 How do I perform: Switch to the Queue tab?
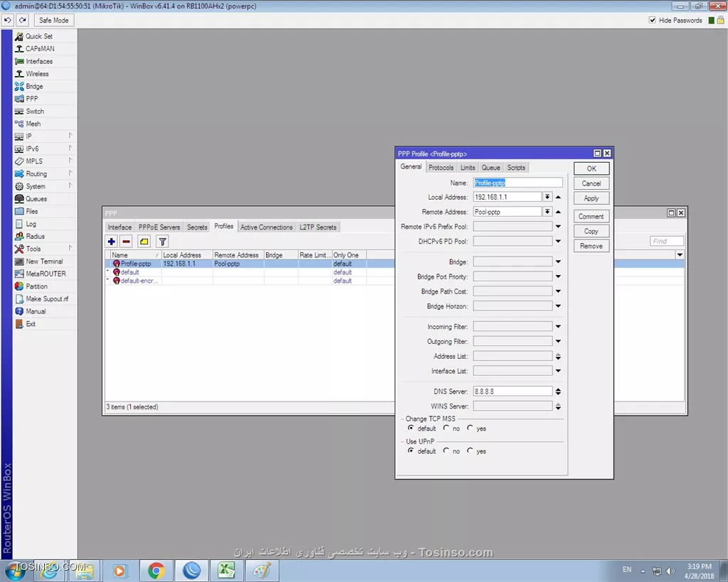(491, 168)
